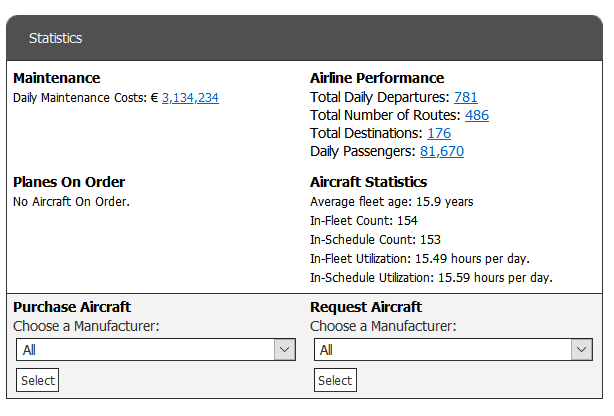Click the Aircraft Statistics heading

[368, 182]
